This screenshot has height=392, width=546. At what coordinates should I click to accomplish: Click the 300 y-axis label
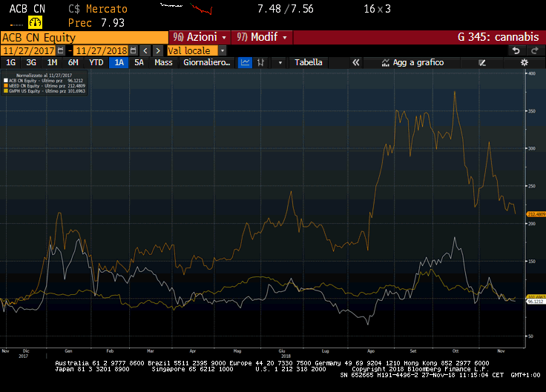532,148
